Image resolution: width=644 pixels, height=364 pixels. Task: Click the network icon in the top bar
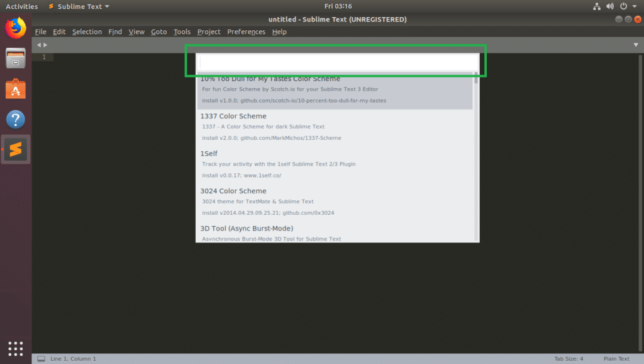point(596,6)
